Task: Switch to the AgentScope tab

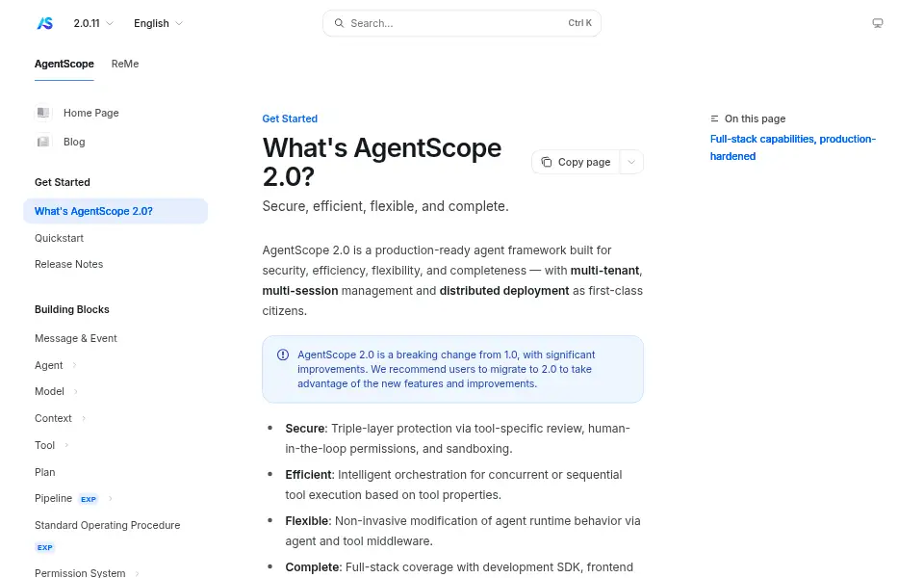Action: (64, 64)
